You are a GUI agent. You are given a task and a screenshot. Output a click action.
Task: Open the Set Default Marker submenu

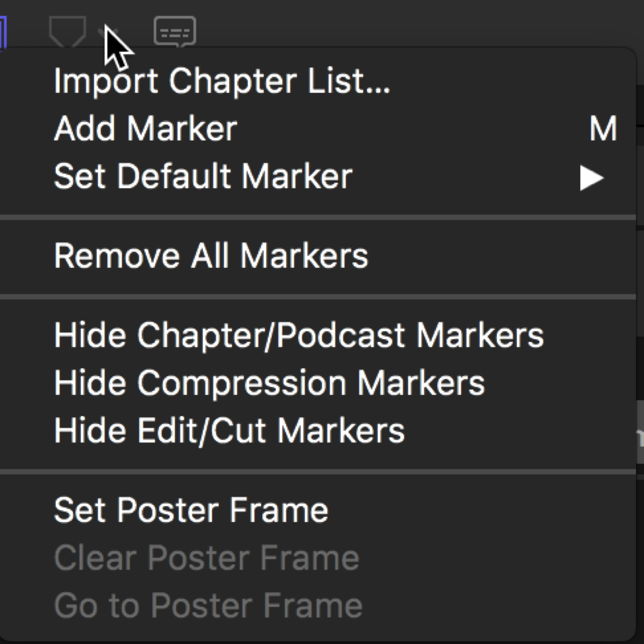click(x=203, y=176)
